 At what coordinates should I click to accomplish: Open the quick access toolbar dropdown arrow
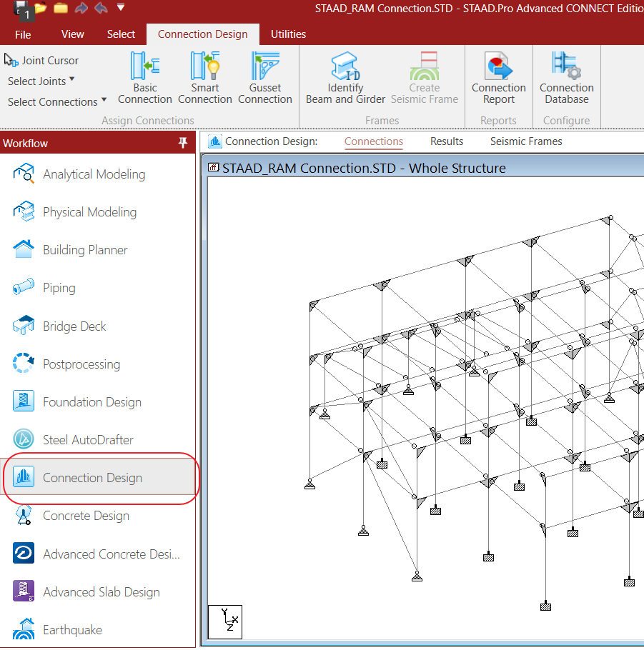[120, 8]
